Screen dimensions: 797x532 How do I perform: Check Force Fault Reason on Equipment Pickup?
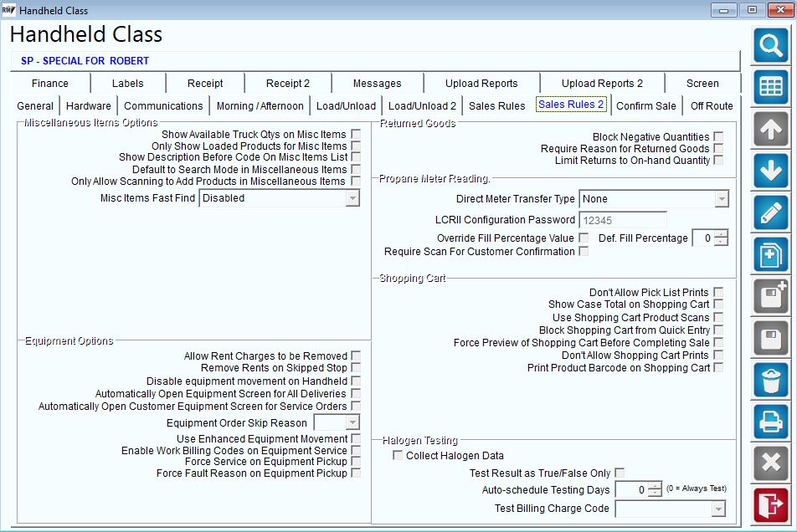(356, 473)
